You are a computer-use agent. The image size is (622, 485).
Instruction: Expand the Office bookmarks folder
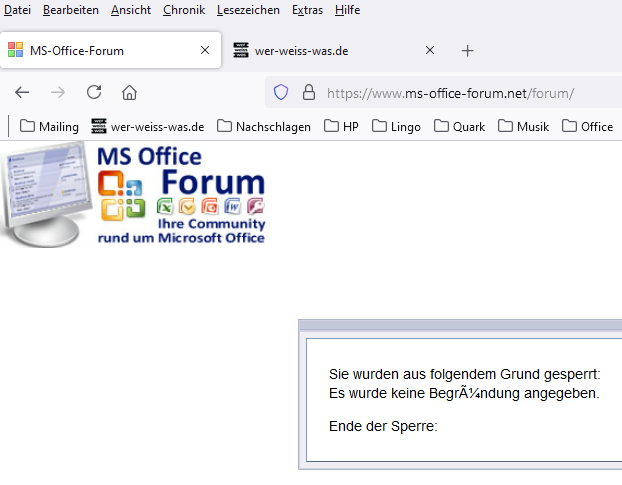click(x=587, y=127)
